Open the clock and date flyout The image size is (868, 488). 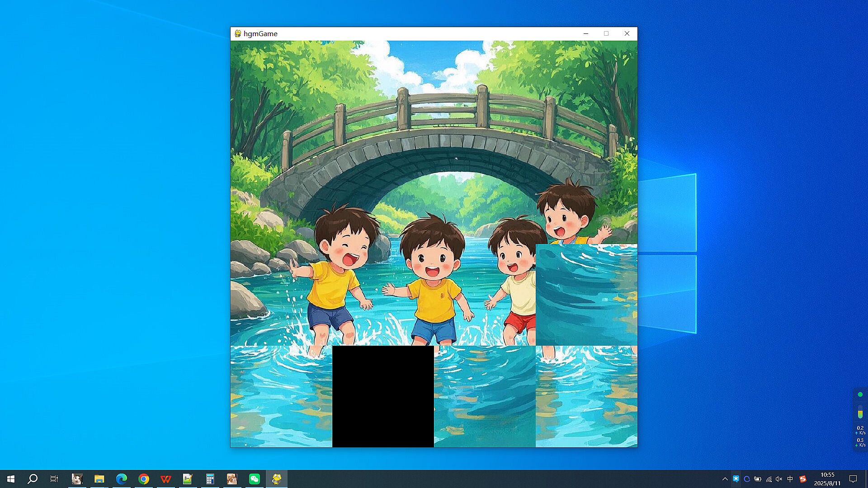(827, 479)
